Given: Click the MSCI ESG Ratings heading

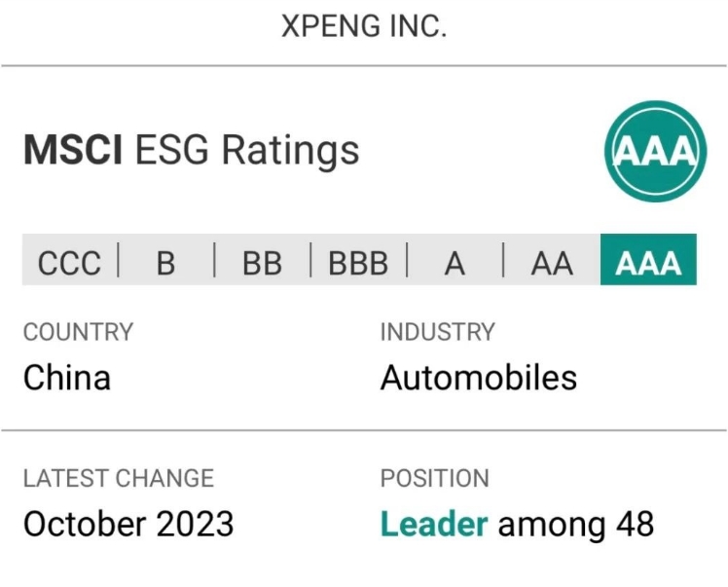Looking at the screenshot, I should [192, 150].
